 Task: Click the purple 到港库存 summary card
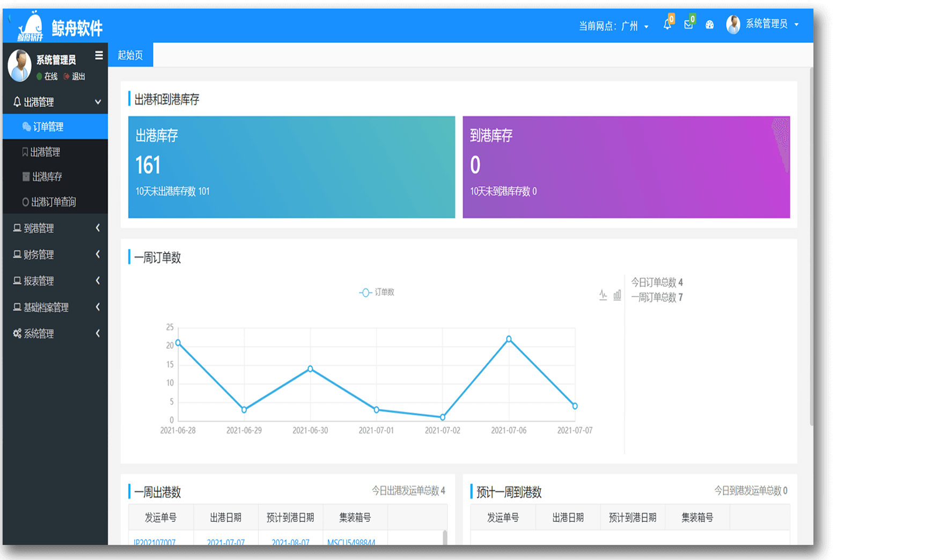[x=626, y=167]
